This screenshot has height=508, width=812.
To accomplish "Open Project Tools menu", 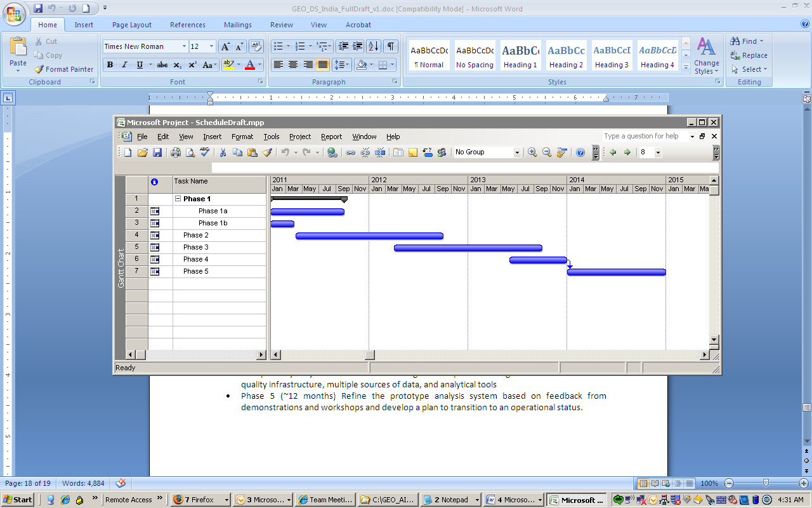I will [x=272, y=137].
